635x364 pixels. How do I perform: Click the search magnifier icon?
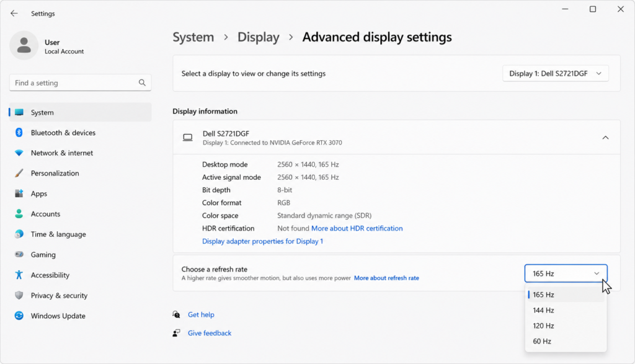click(x=142, y=82)
